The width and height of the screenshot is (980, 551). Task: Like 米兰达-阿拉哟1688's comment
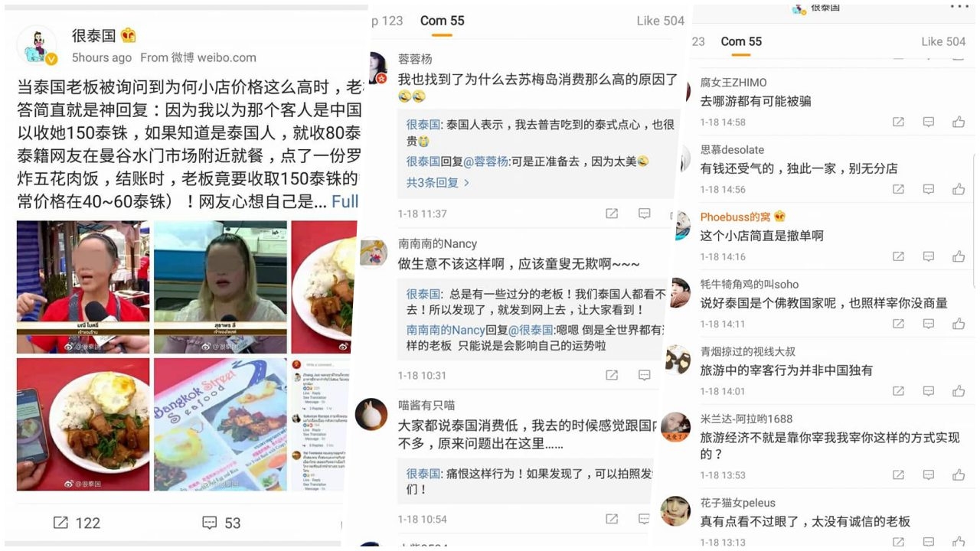(x=959, y=475)
